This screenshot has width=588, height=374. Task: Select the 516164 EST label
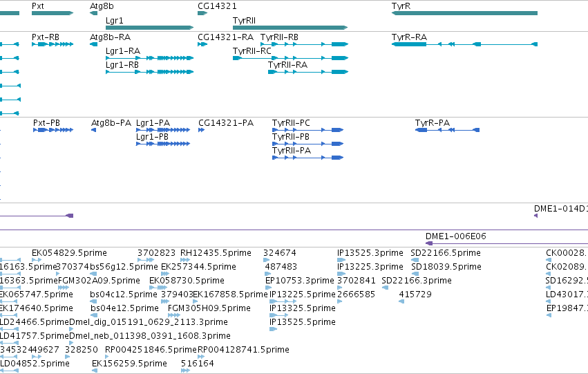click(x=197, y=364)
